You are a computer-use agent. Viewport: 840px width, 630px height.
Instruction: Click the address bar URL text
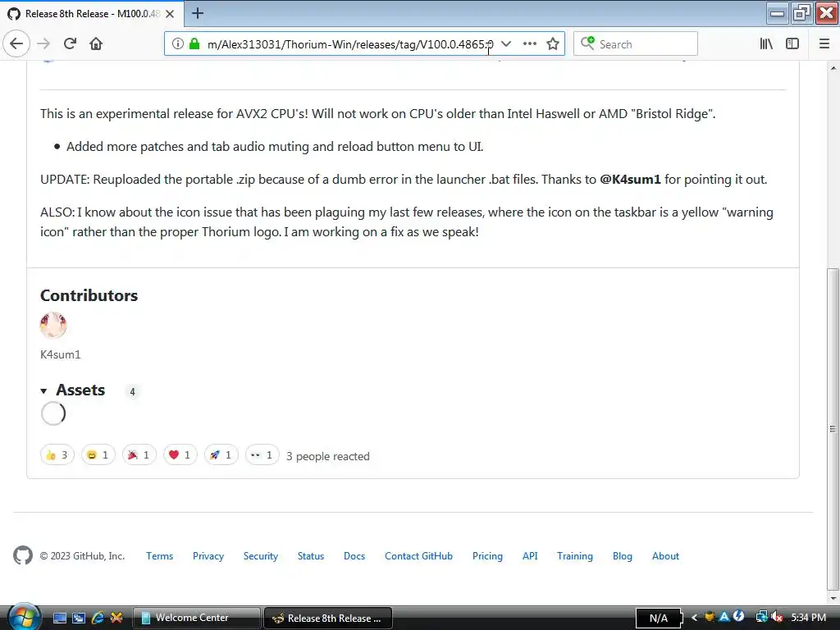coord(350,44)
